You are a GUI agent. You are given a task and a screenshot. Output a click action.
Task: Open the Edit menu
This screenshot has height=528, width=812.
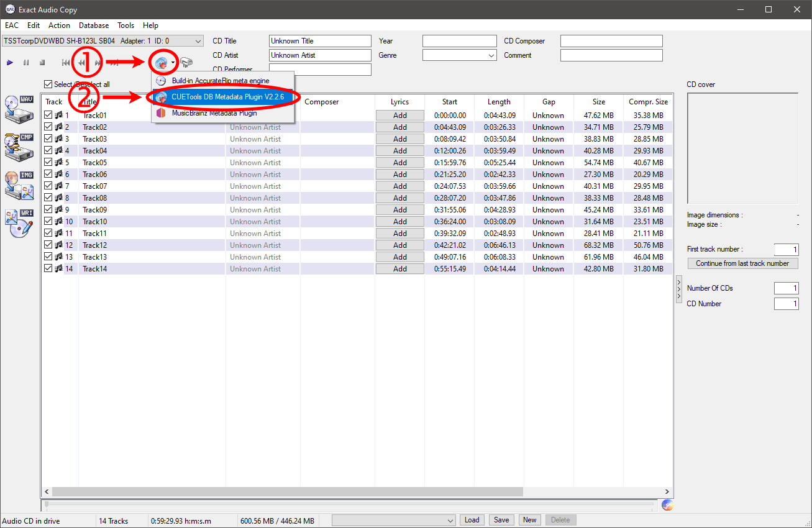pyautogui.click(x=34, y=25)
